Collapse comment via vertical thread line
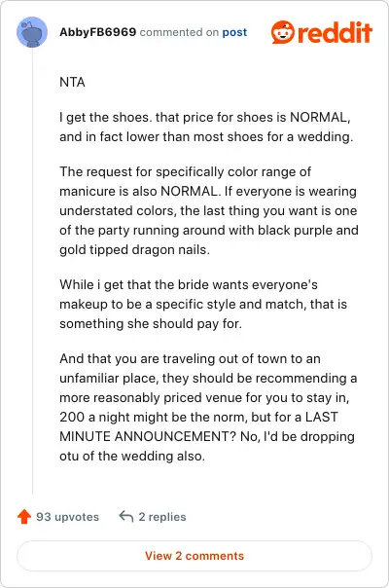 (33, 270)
